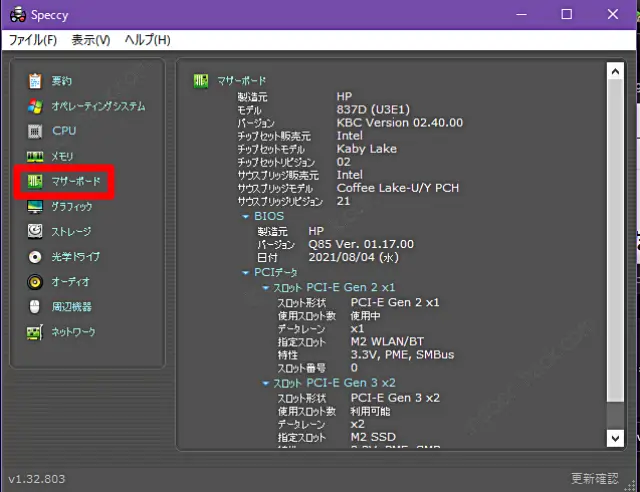Screen dimensions: 640x492
Task: Click KBC Version 02.40.00 text
Action: (400, 122)
